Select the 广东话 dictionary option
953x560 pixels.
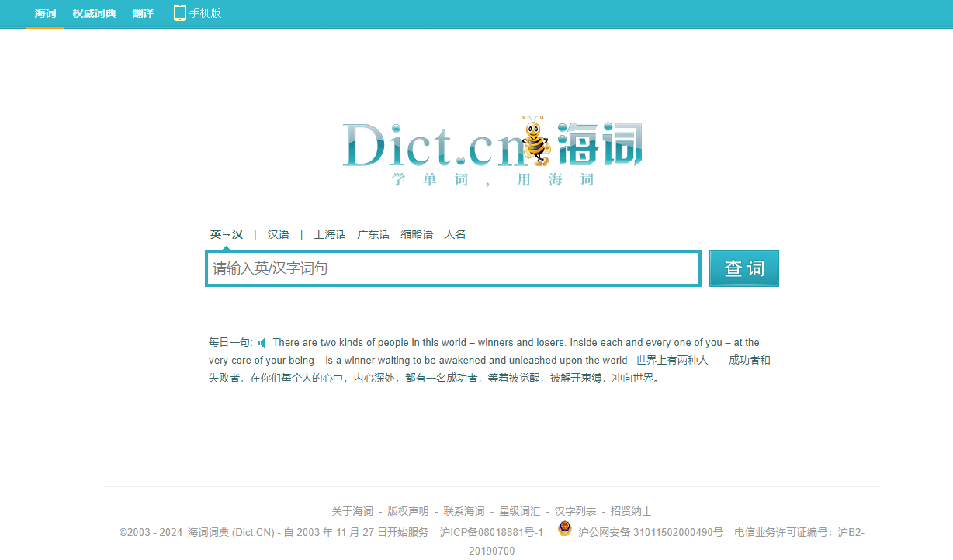point(373,234)
